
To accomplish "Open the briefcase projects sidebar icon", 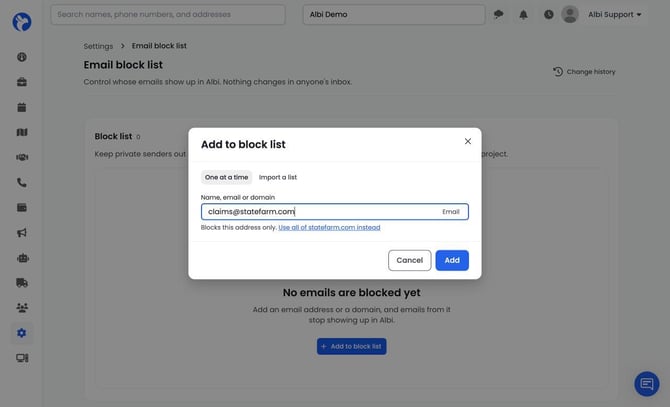I will coord(22,82).
